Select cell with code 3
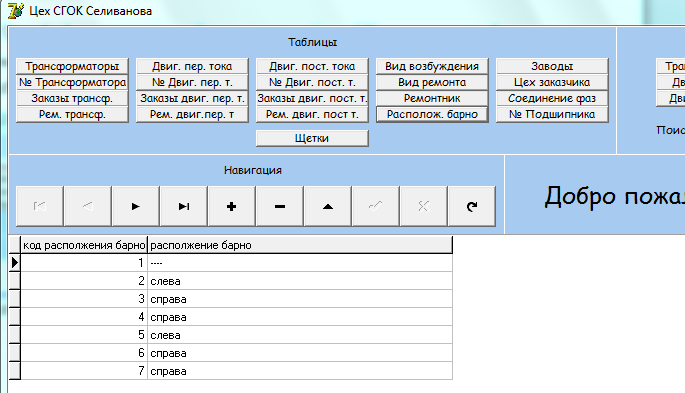 84,299
